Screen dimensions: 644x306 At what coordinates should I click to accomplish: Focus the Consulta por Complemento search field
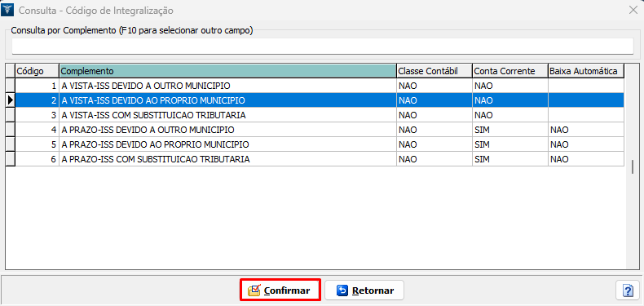[323, 46]
